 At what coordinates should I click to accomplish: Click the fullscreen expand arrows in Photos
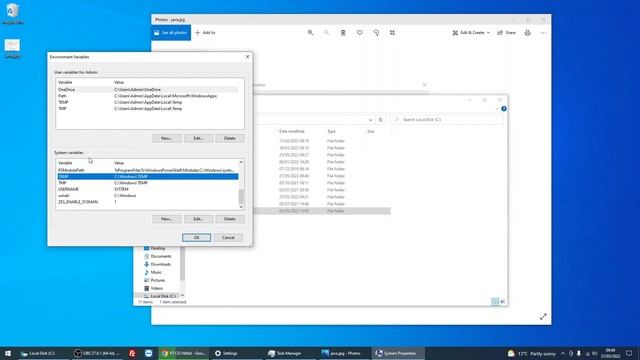543,317
